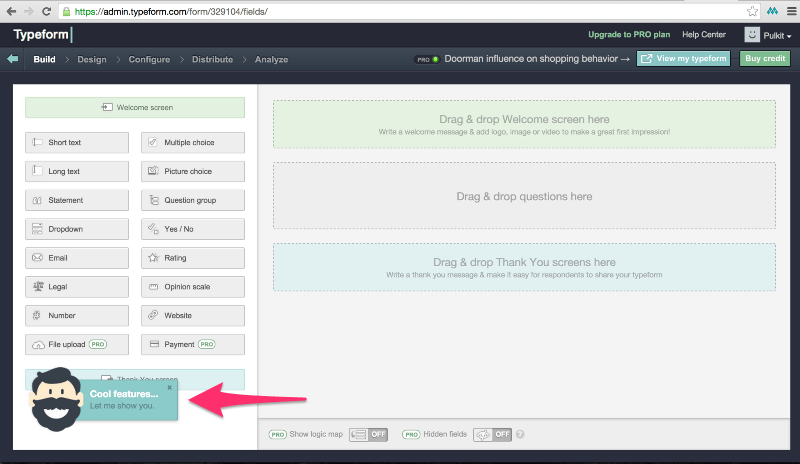The height and width of the screenshot is (464, 800).
Task: Select the Short text field icon
Action: (37, 142)
